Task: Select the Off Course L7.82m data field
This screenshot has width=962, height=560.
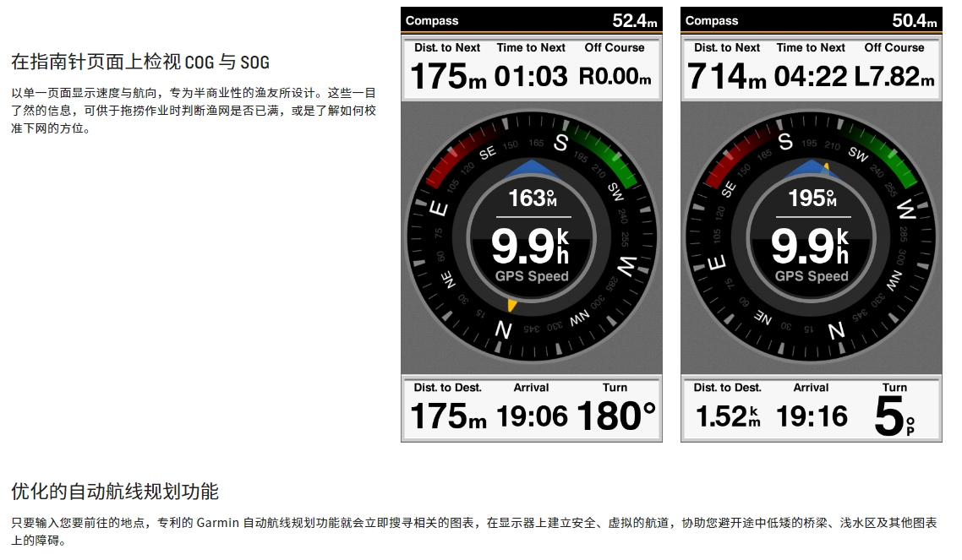Action: (x=894, y=68)
